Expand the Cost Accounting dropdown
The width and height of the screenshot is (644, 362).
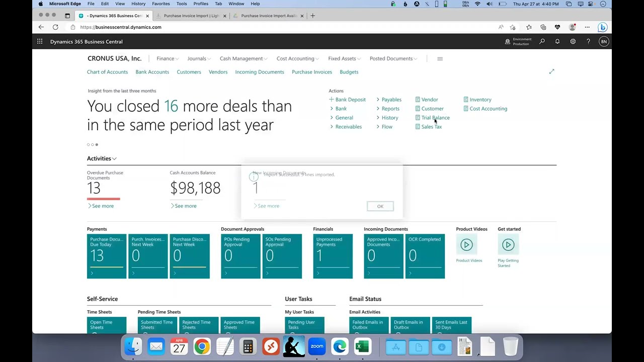pos(297,59)
